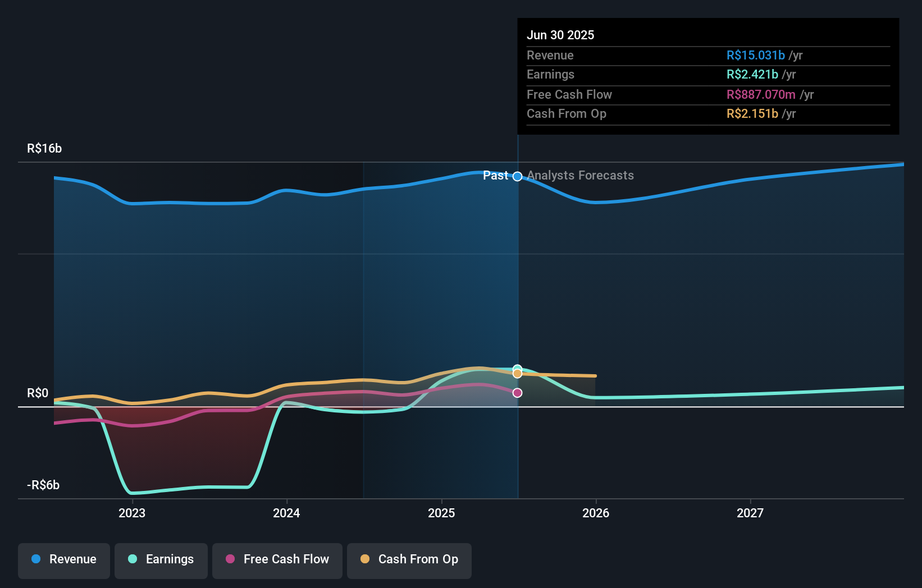The image size is (922, 588).
Task: Expand the Jun 30 2025 tooltip panel
Action: click(x=708, y=77)
